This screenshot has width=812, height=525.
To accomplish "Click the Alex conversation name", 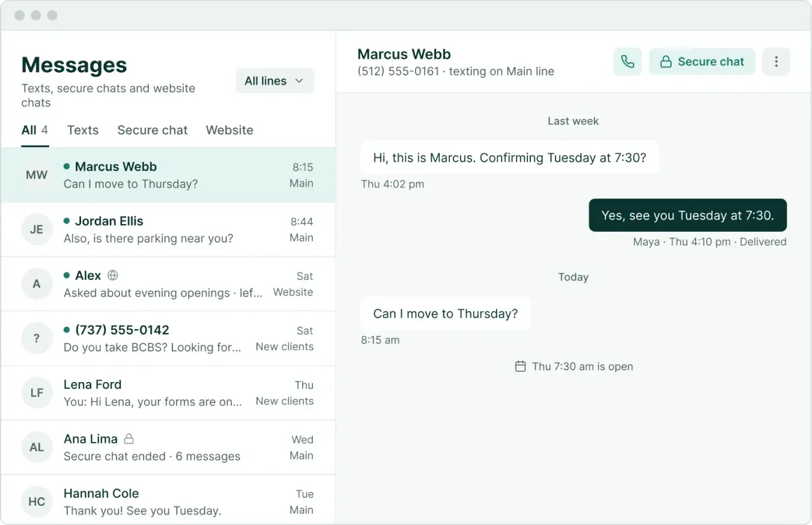I will click(88, 276).
